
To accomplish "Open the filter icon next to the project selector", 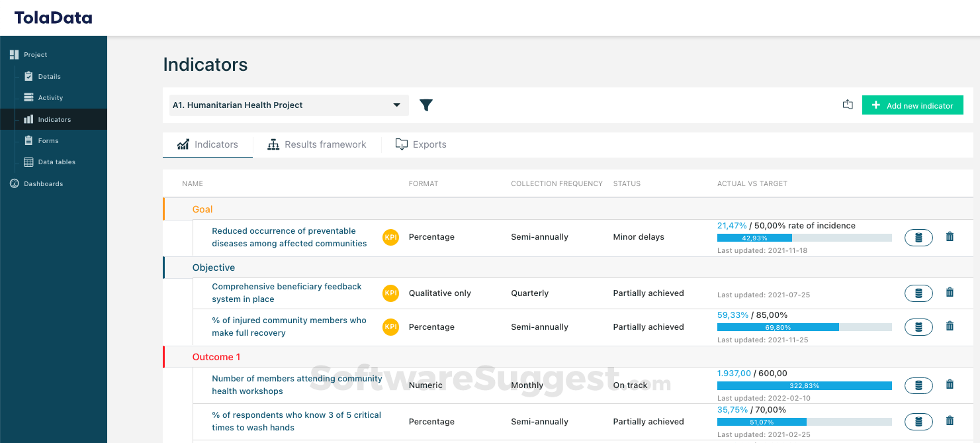I will coord(426,105).
